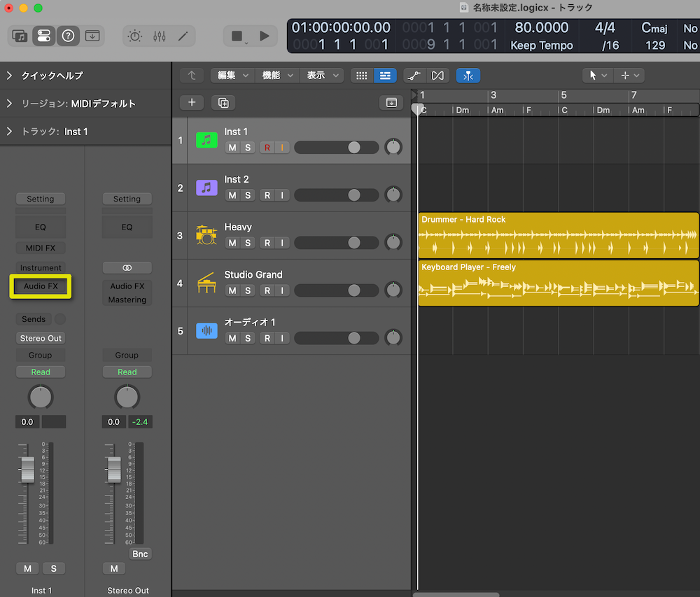Open the Toolbar download-tray icon
Viewport: 700px width, 597px height.
92,36
